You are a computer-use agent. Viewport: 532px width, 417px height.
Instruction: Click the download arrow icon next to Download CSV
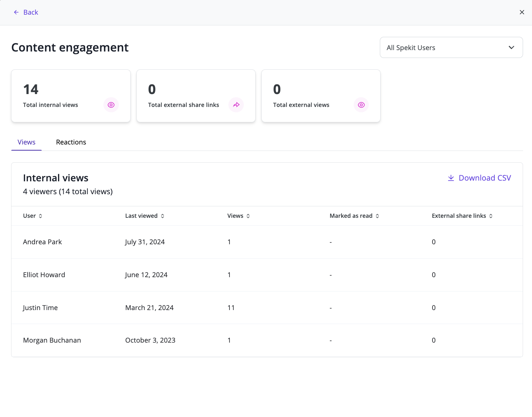(451, 178)
